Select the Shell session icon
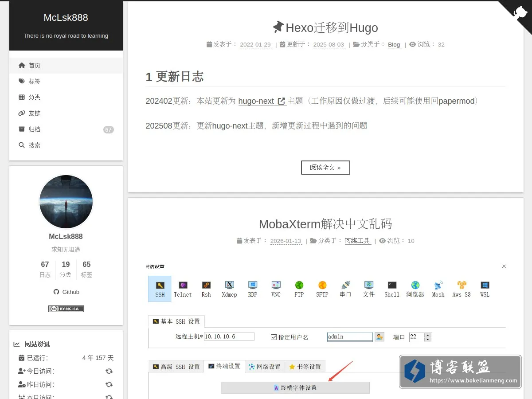Image resolution: width=532 pixels, height=399 pixels. (x=392, y=289)
